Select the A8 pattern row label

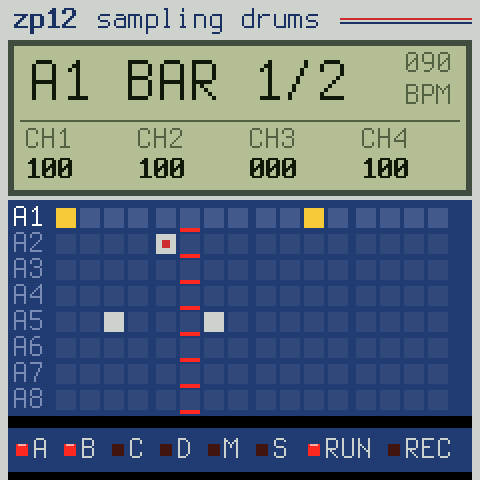pos(28,399)
